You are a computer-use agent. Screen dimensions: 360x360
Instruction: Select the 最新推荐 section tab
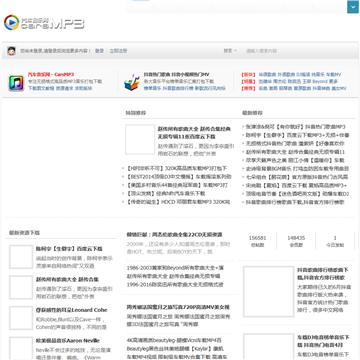click(252, 113)
